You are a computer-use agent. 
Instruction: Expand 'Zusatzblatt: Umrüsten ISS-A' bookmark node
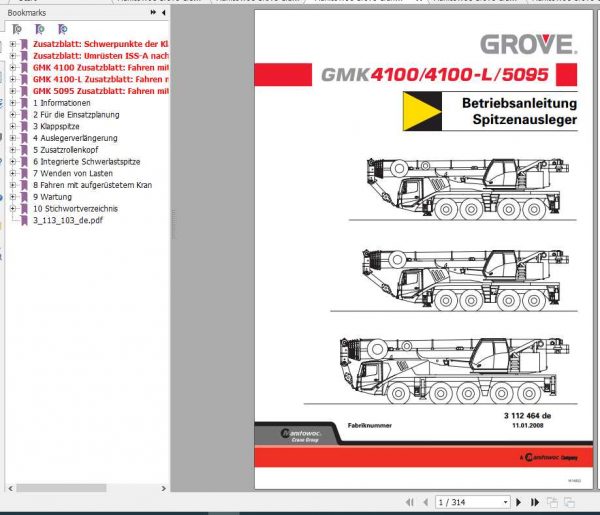13,56
